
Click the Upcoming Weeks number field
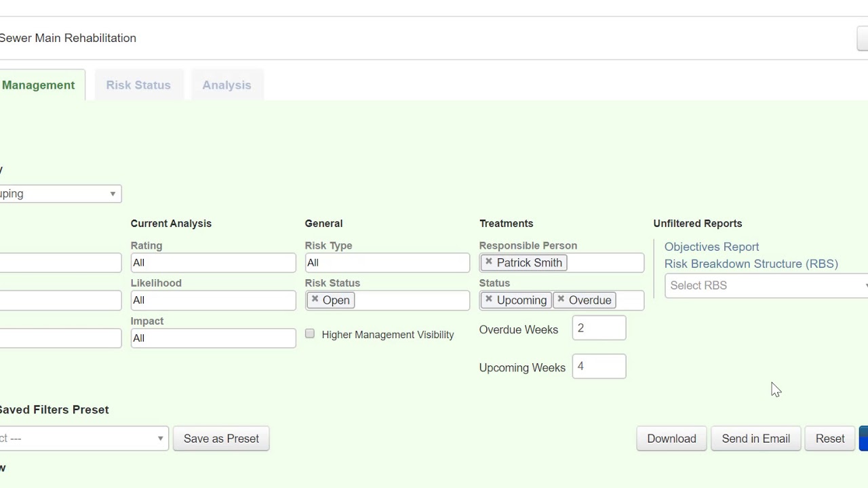pos(599,367)
